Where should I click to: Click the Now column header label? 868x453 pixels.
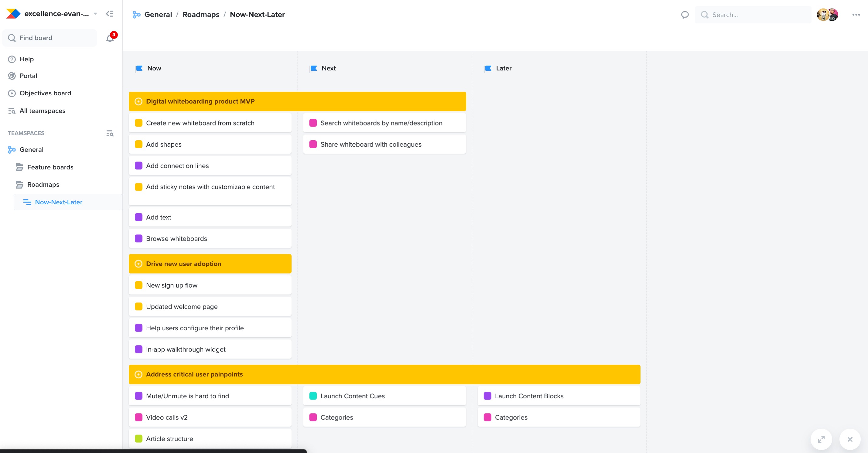(x=154, y=68)
